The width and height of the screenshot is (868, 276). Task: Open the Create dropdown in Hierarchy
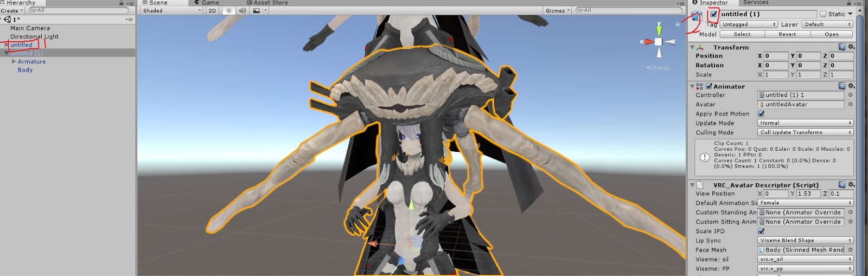coord(12,10)
